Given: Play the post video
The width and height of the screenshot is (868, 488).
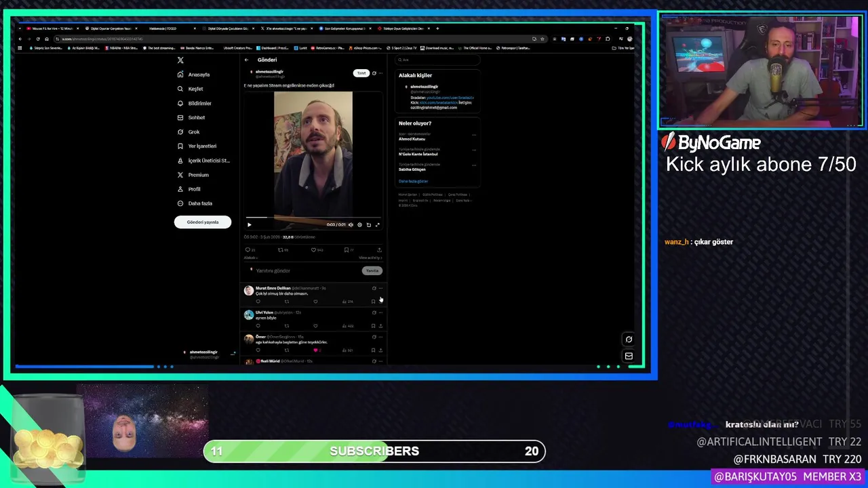Looking at the screenshot, I should [x=249, y=224].
